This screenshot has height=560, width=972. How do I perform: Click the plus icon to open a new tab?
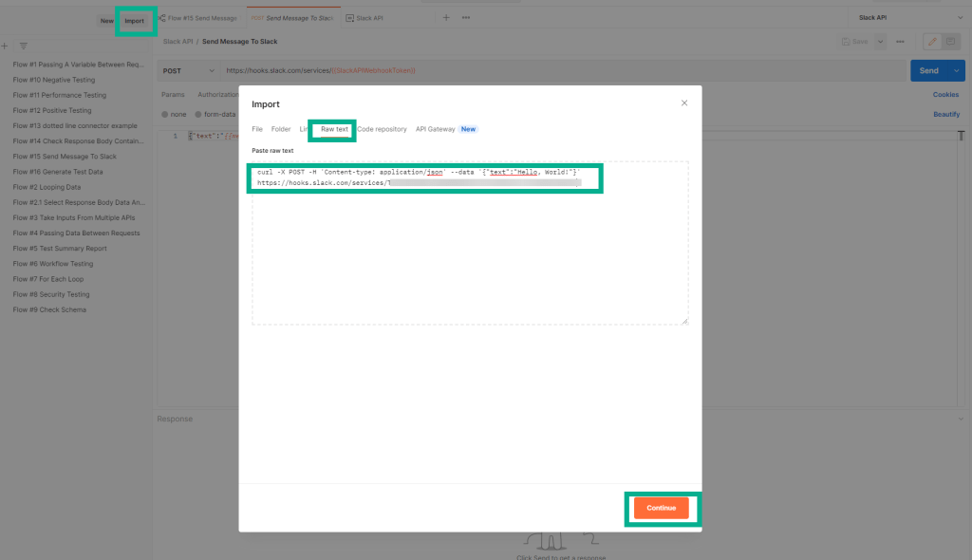[446, 18]
